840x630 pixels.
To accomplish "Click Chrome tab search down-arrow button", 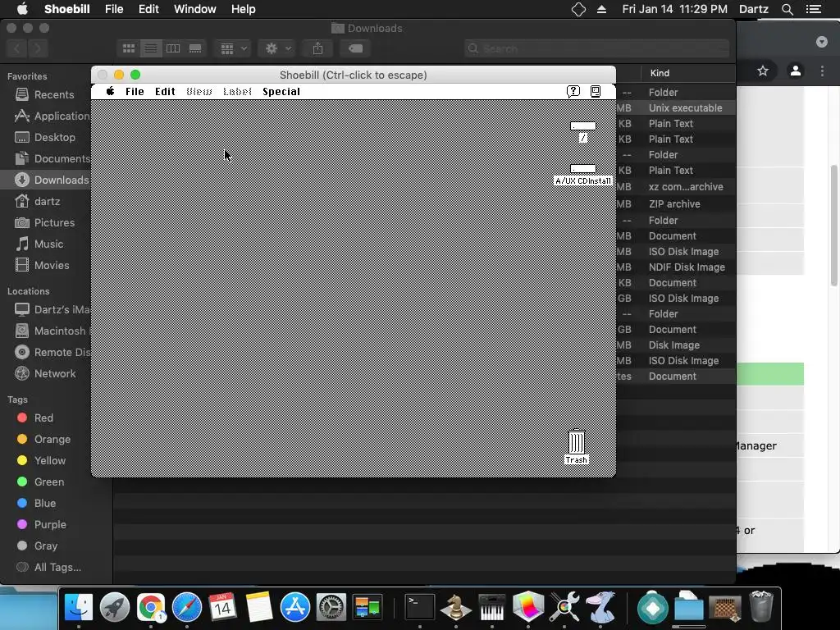I will (822, 42).
